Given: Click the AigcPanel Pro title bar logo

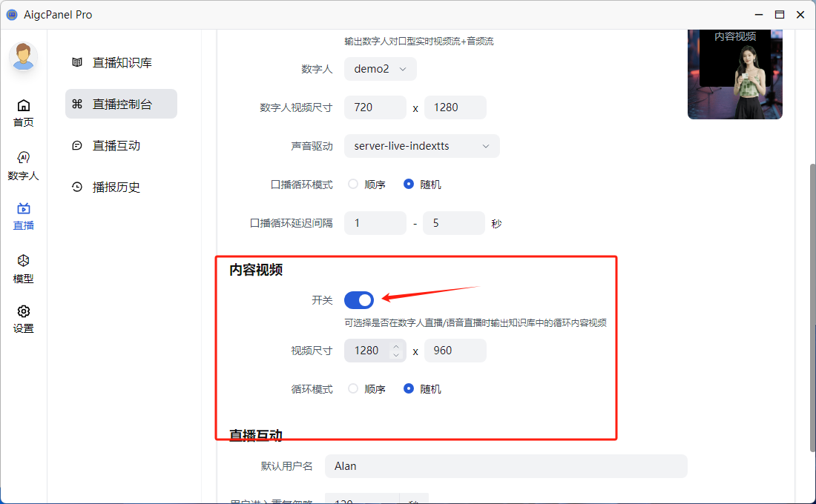Looking at the screenshot, I should (x=11, y=14).
